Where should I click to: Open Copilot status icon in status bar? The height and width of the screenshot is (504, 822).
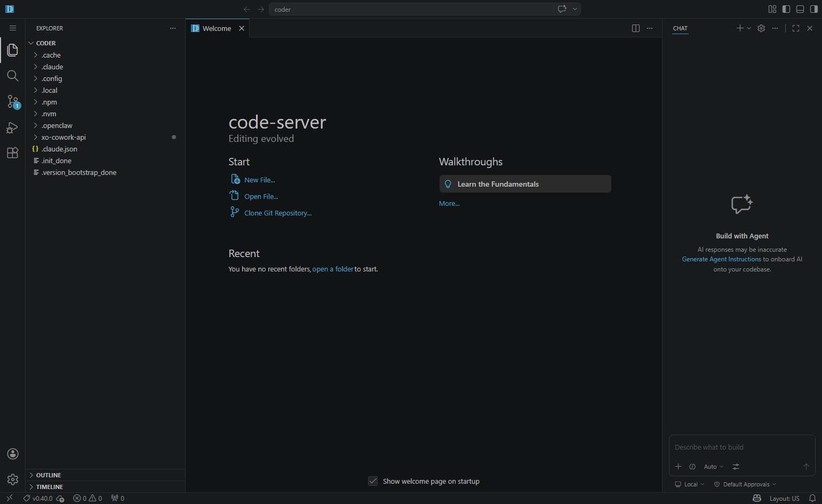[756, 498]
